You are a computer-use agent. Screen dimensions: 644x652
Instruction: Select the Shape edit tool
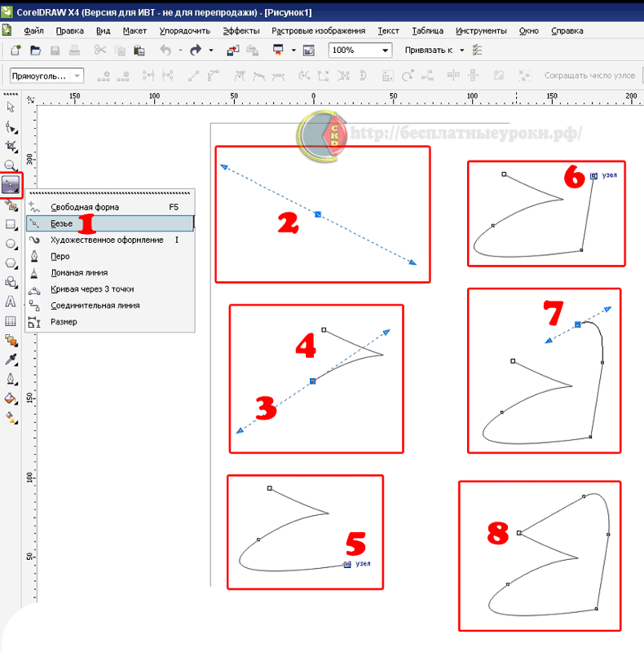tap(11, 127)
